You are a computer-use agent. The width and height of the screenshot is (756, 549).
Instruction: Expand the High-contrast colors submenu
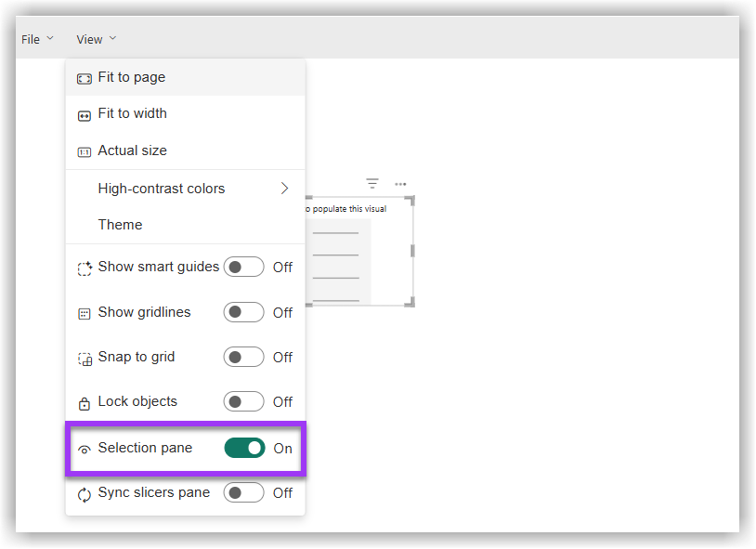pyautogui.click(x=284, y=189)
